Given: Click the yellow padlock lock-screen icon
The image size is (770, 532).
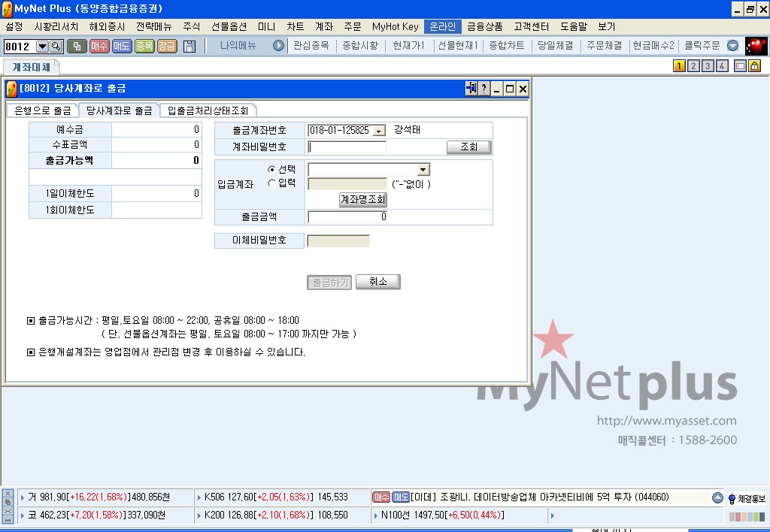Looking at the screenshot, I should point(755,66).
